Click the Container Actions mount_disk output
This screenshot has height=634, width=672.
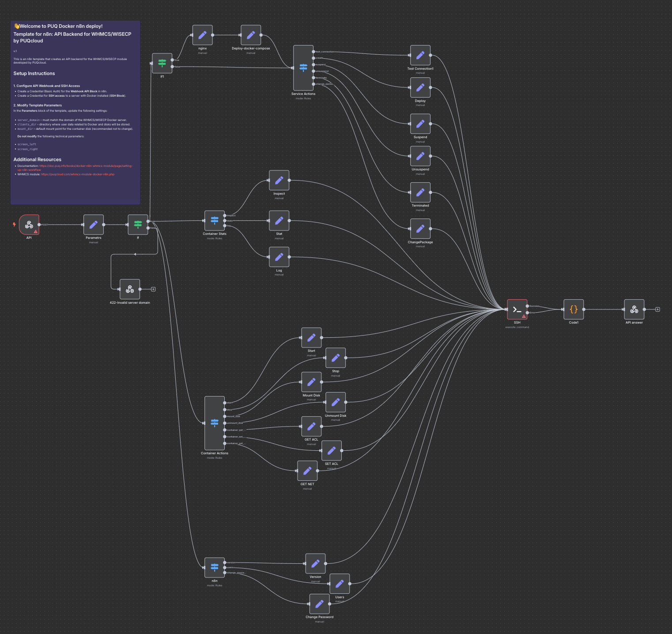pyautogui.click(x=225, y=416)
